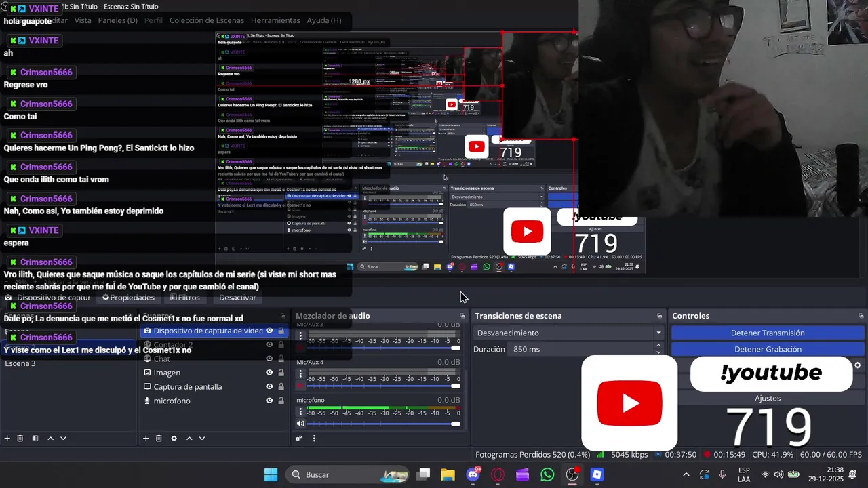The width and height of the screenshot is (868, 488).
Task: Open Filtros for selected source
Action: (184, 298)
